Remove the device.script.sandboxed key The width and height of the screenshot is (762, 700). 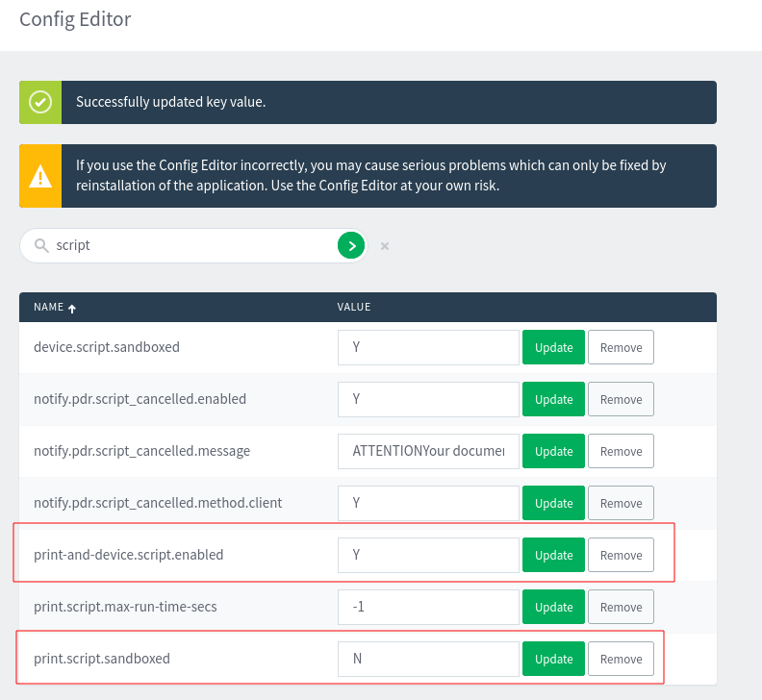tap(621, 348)
